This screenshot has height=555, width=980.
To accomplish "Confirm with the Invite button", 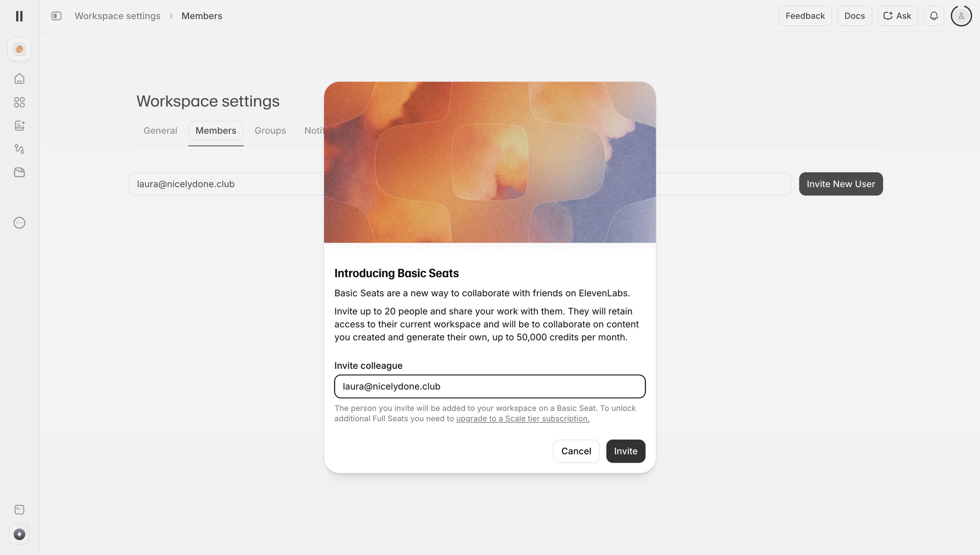I will coord(626,451).
